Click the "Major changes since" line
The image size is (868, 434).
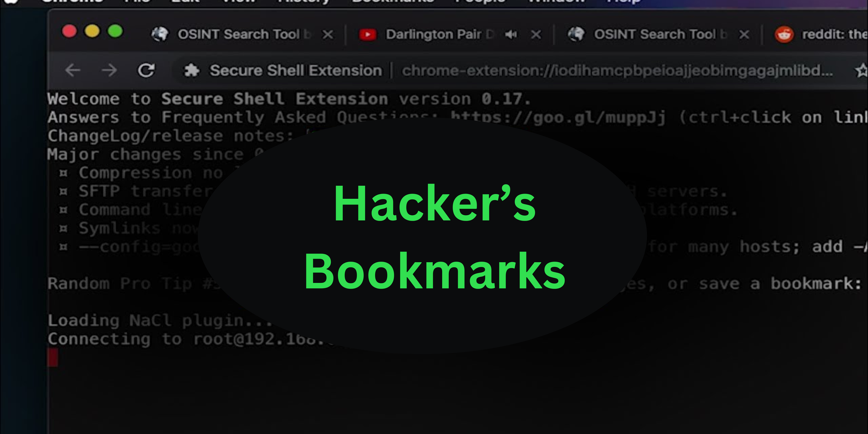pyautogui.click(x=145, y=155)
